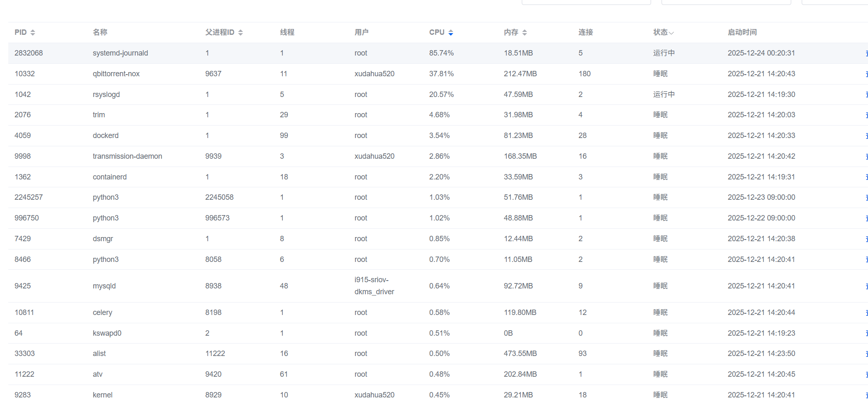Sort processes by PID column sort icon

pyautogui.click(x=33, y=33)
